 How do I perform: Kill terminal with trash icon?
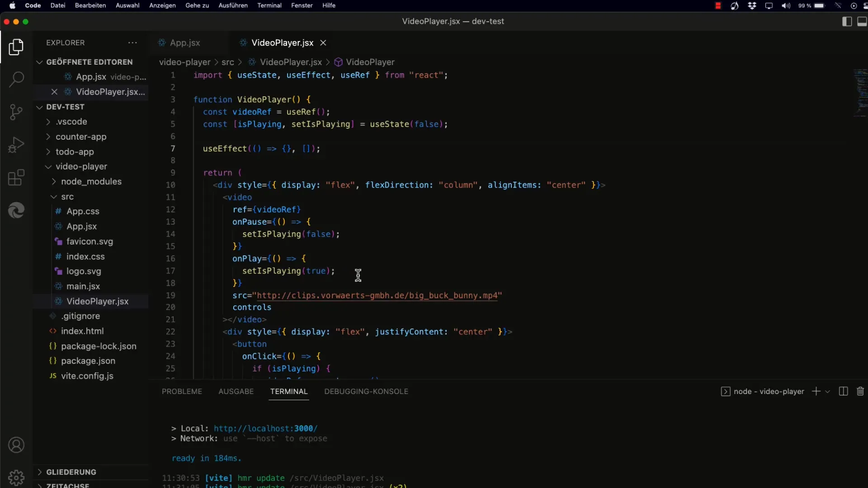860,391
